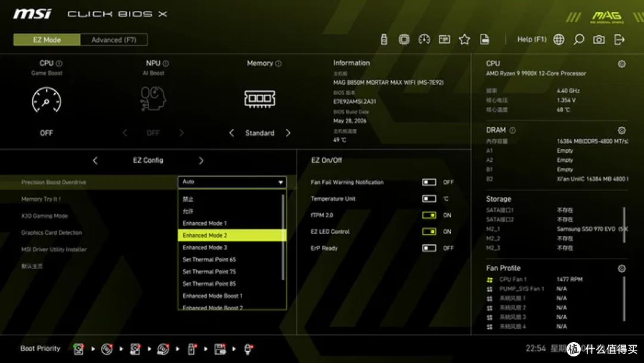Turn off EZ LED Control switch

429,232
